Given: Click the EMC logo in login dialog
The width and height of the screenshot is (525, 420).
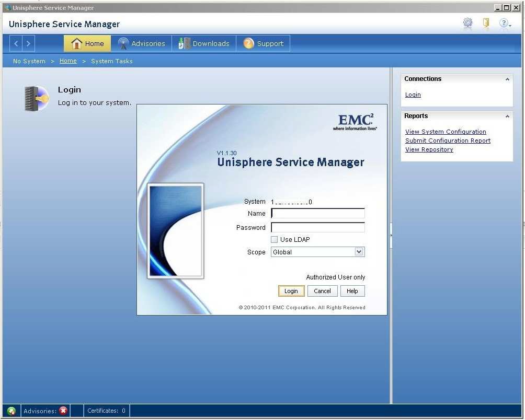Looking at the screenshot, I should point(355,122).
